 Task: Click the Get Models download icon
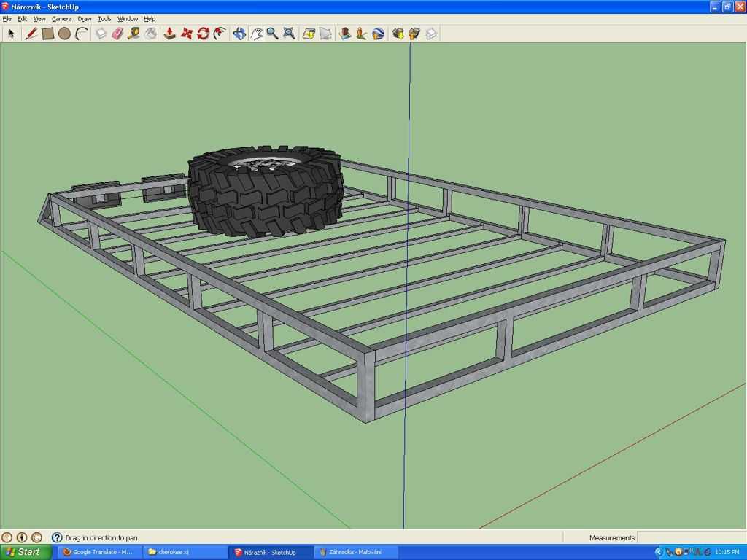(398, 34)
